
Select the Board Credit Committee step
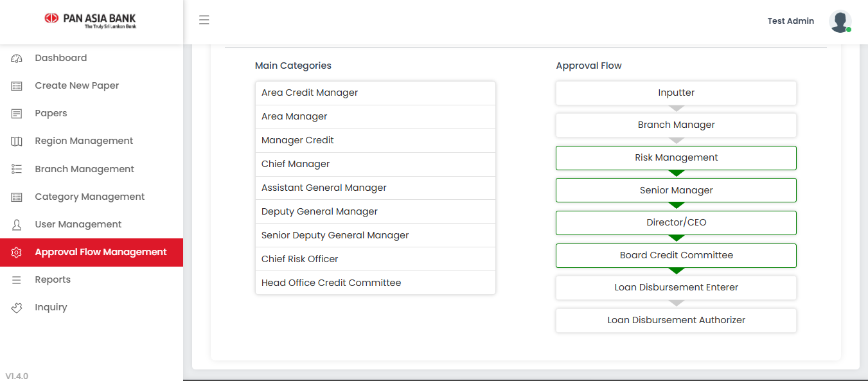(x=676, y=255)
